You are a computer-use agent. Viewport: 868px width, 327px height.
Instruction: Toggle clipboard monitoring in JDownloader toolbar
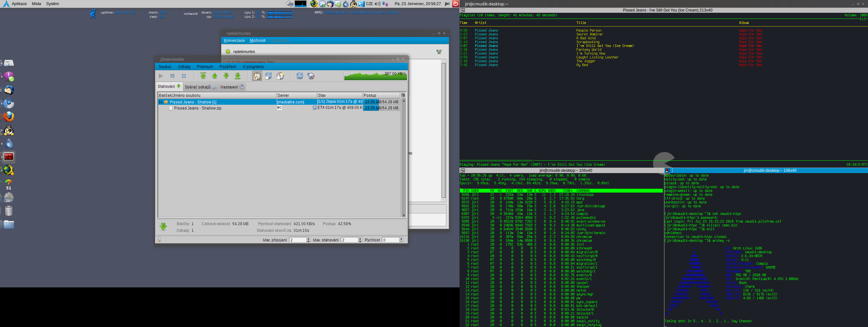pos(257,76)
